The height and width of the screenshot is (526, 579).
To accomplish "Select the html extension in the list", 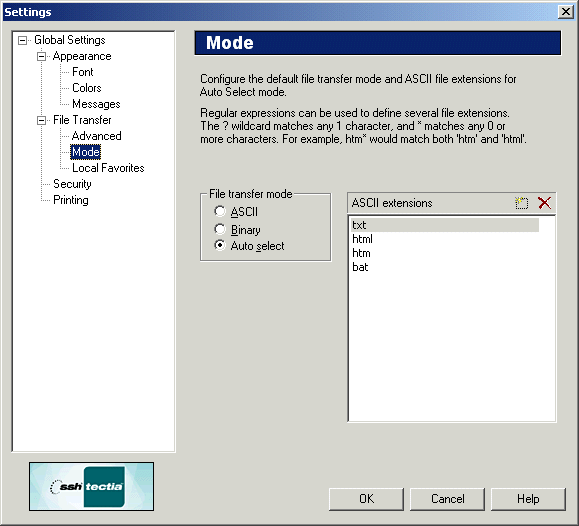I will 445,239.
